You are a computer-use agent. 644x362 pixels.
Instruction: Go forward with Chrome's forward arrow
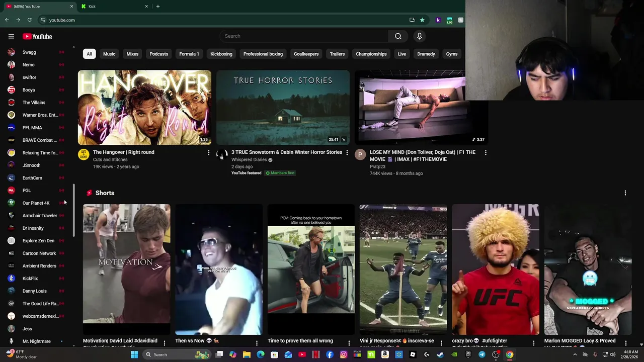point(18,20)
